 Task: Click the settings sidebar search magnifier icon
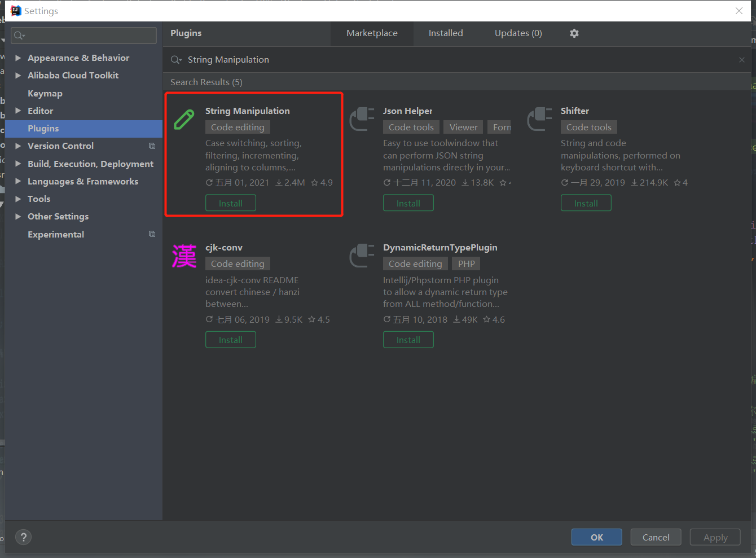pos(19,36)
